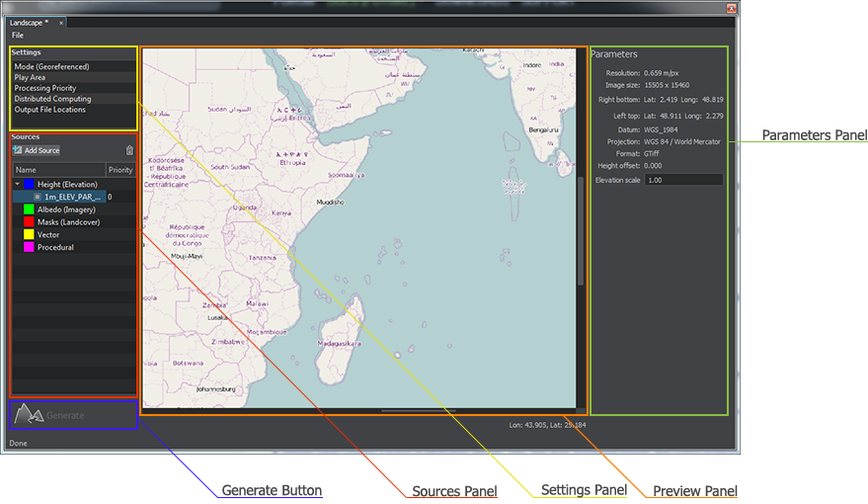Click the magenta Procedural source swatch
The height and width of the screenshot is (504, 868).
click(x=30, y=248)
